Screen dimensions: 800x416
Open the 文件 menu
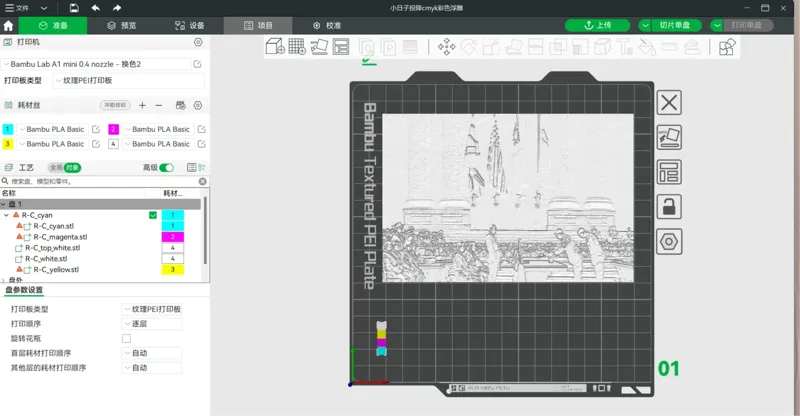point(17,8)
